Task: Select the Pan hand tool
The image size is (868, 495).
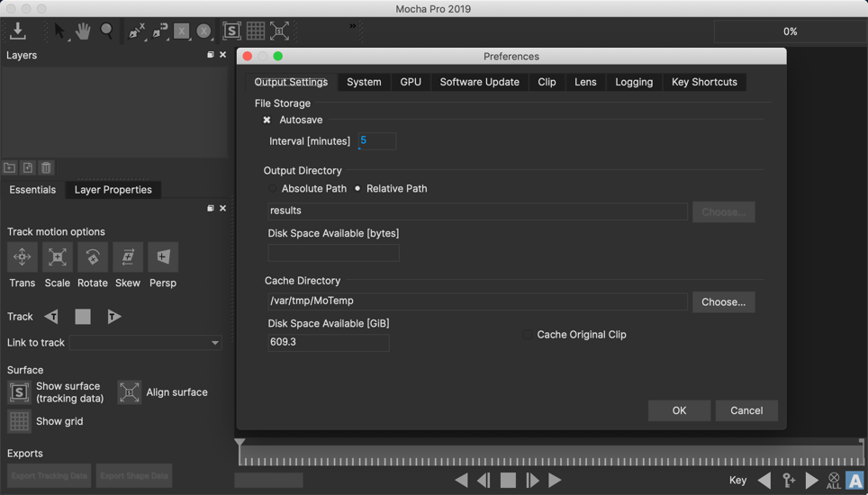Action: (83, 31)
